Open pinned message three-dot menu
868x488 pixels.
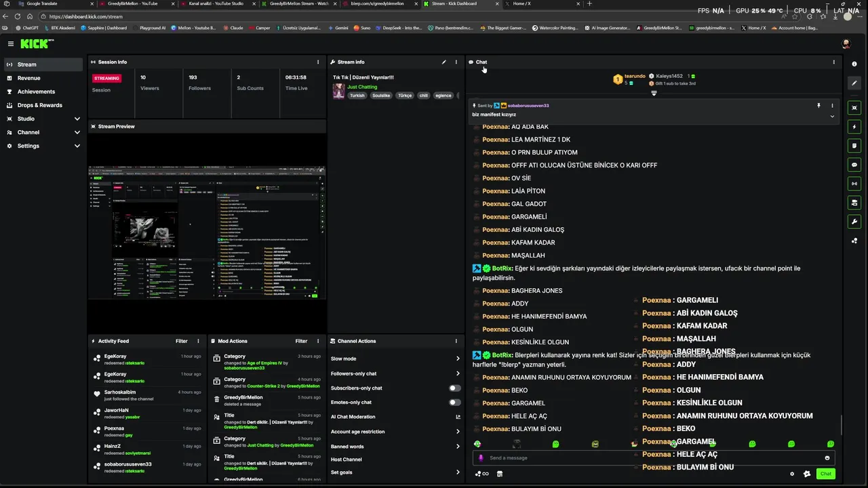pos(832,106)
